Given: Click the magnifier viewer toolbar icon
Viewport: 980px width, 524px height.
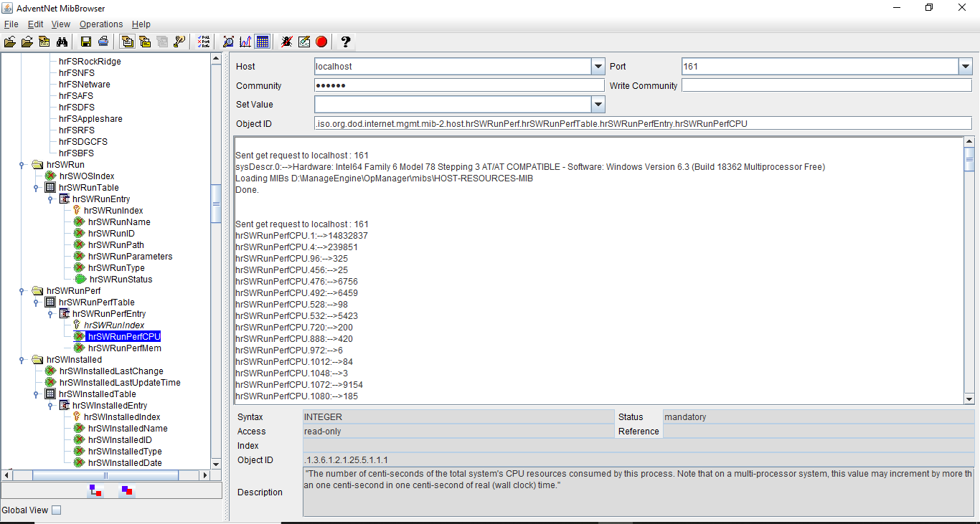Looking at the screenshot, I should pyautogui.click(x=228, y=42).
